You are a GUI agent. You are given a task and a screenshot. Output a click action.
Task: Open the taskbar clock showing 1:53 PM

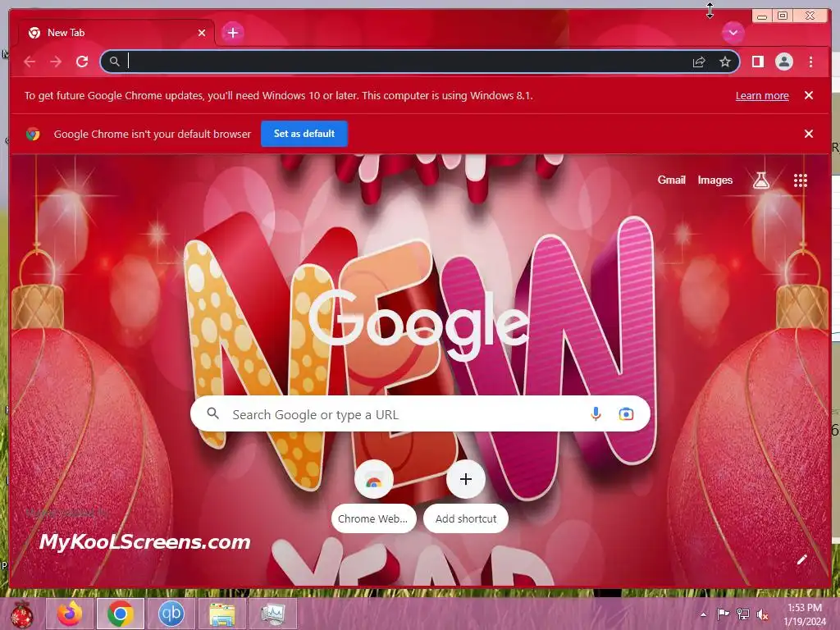tap(805, 614)
